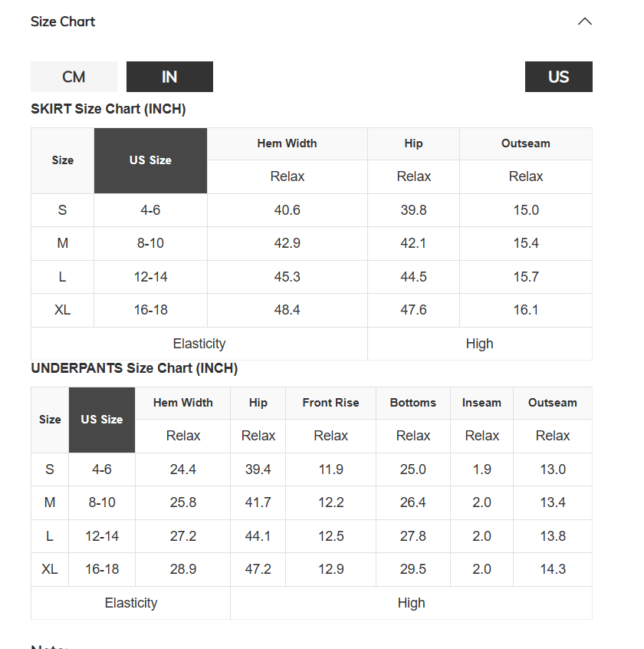This screenshot has width=644, height=649.
Task: Click the skirt US Size header cell
Action: 150,160
